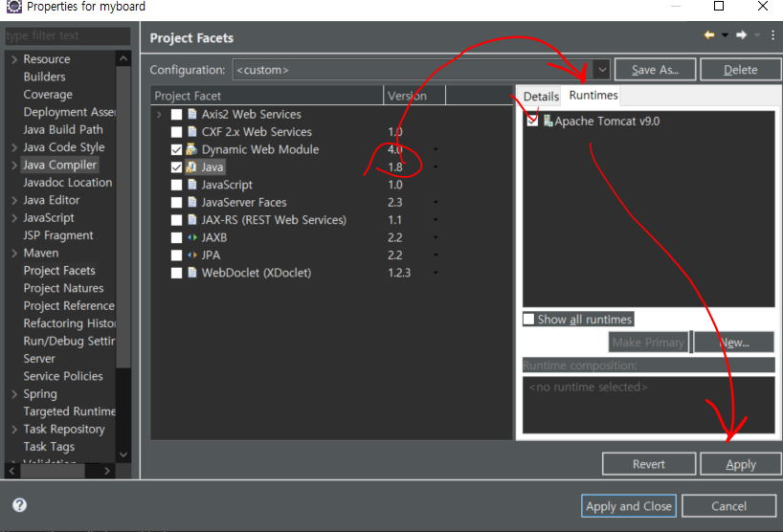
Task: Click the Version column header
Action: [x=414, y=96]
